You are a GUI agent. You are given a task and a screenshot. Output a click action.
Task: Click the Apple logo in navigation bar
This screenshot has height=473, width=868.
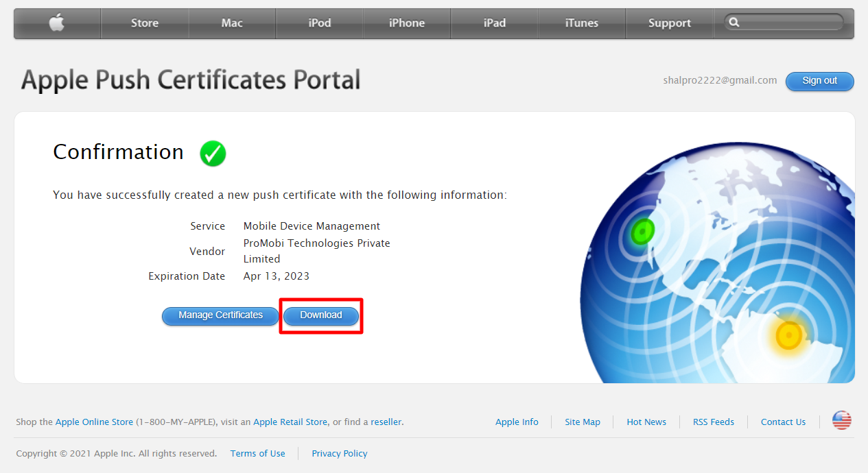click(x=57, y=23)
